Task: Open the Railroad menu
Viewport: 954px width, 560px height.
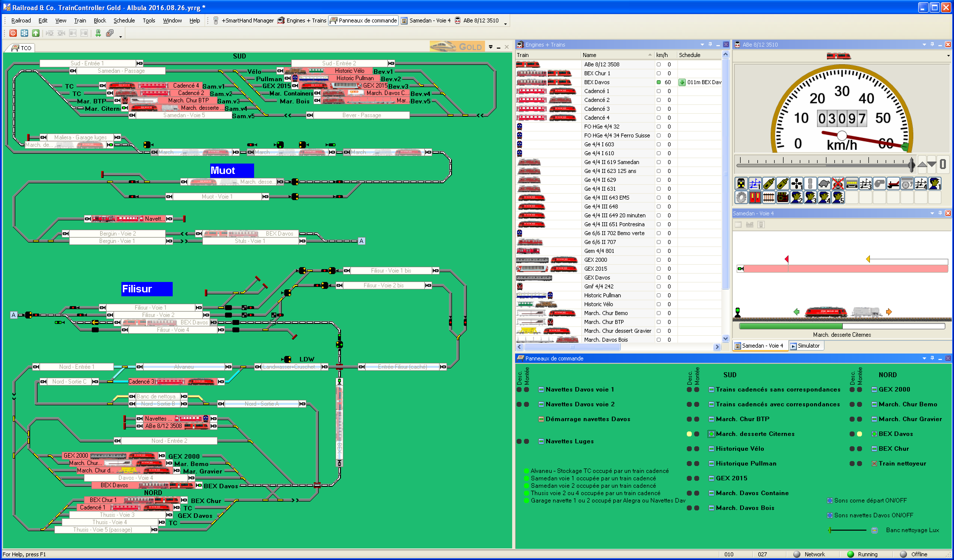Action: click(21, 20)
